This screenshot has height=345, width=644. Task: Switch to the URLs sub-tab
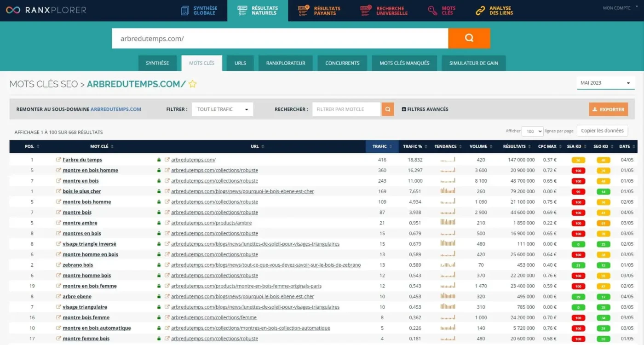[x=240, y=63]
